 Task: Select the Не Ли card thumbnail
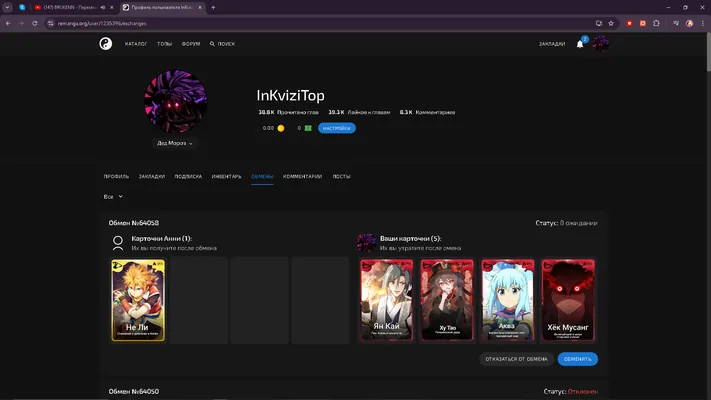138,300
